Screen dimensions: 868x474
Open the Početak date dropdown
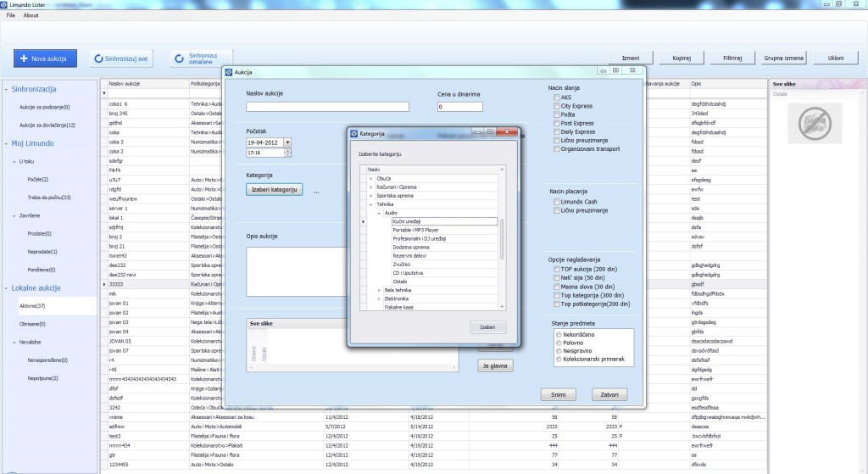click(x=287, y=142)
